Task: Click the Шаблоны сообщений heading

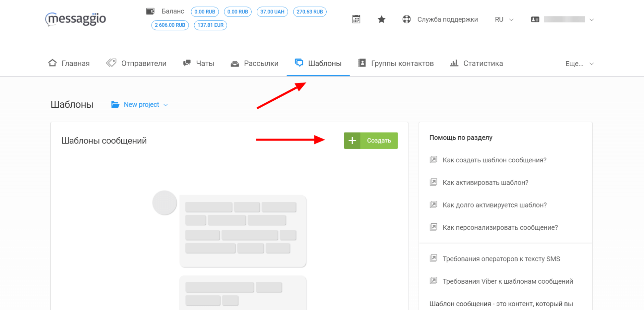Action: tap(104, 140)
